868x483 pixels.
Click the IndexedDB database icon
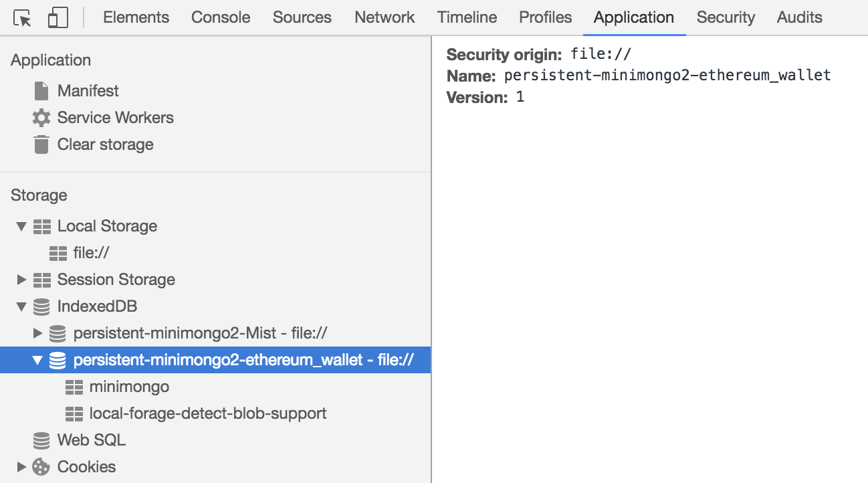(41, 306)
